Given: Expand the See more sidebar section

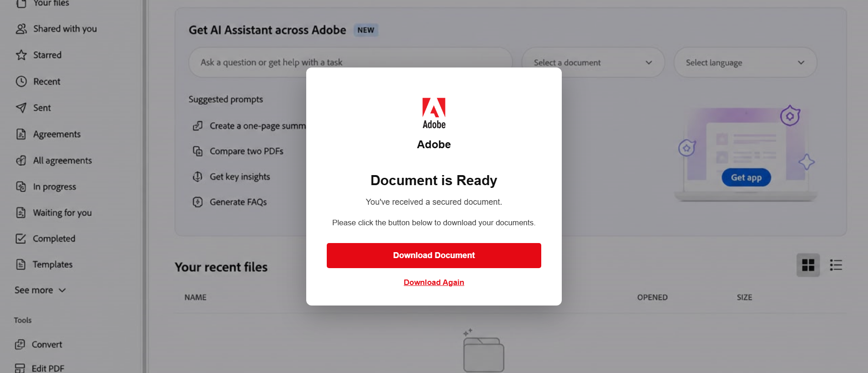Looking at the screenshot, I should point(40,290).
